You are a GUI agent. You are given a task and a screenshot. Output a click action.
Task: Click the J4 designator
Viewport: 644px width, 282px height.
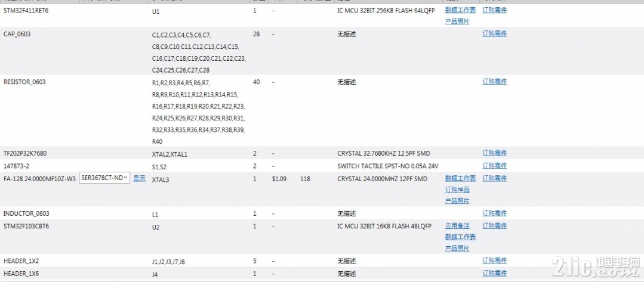(155, 275)
